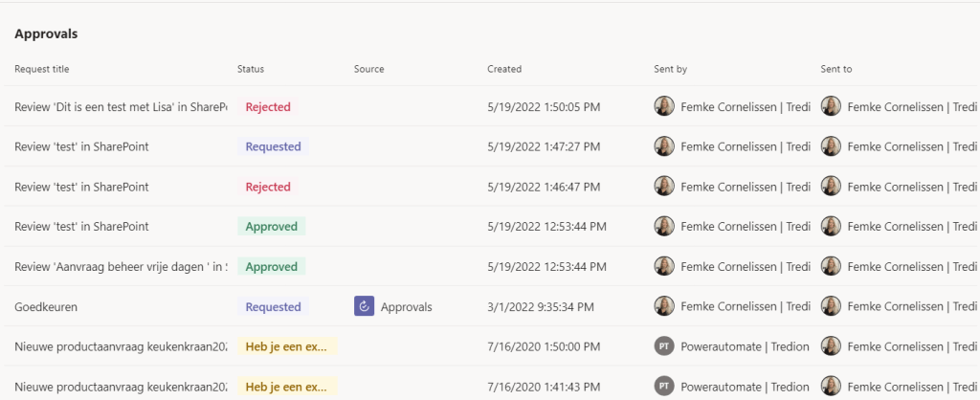This screenshot has width=980, height=400.
Task: Click sender avatar in the 1:47:27 PM request row
Action: pyautogui.click(x=664, y=146)
